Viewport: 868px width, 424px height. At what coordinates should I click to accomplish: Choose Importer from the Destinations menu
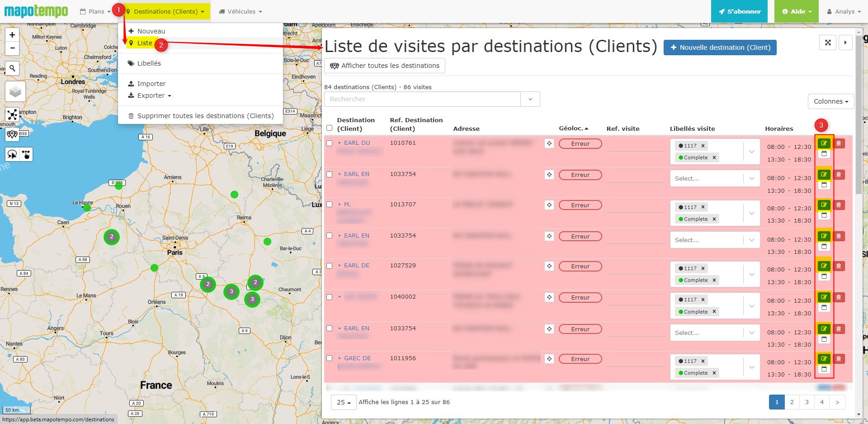pyautogui.click(x=151, y=84)
